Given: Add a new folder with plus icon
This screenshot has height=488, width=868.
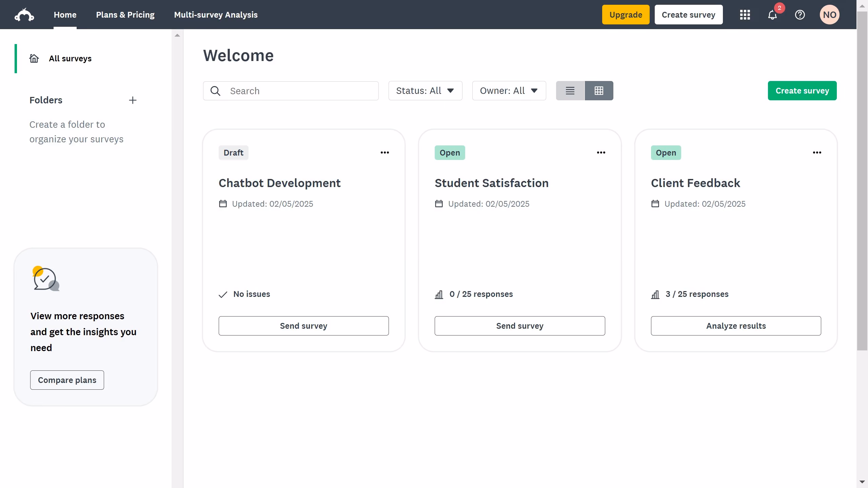Looking at the screenshot, I should pyautogui.click(x=133, y=100).
